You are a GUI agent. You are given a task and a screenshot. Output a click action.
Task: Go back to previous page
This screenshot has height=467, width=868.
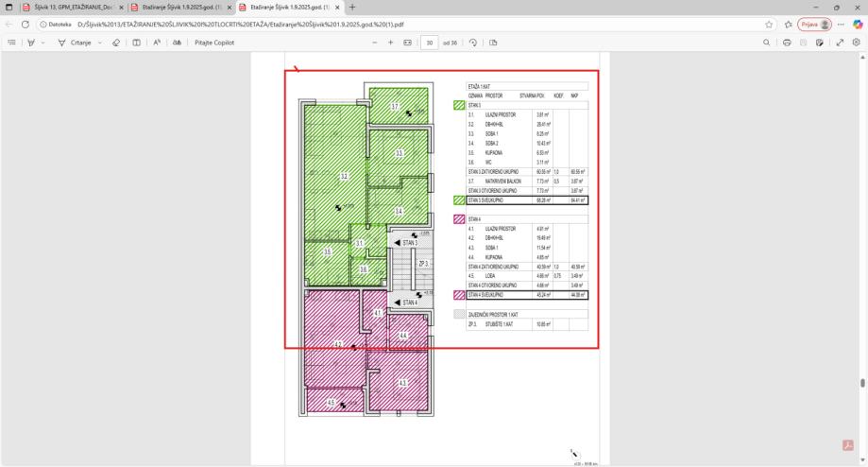[9, 25]
